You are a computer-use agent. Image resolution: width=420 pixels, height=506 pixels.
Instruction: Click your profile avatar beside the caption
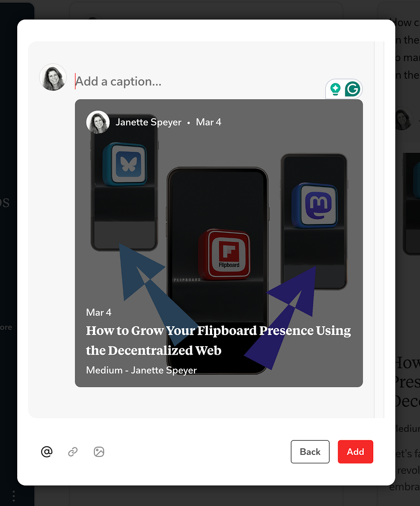click(x=53, y=77)
